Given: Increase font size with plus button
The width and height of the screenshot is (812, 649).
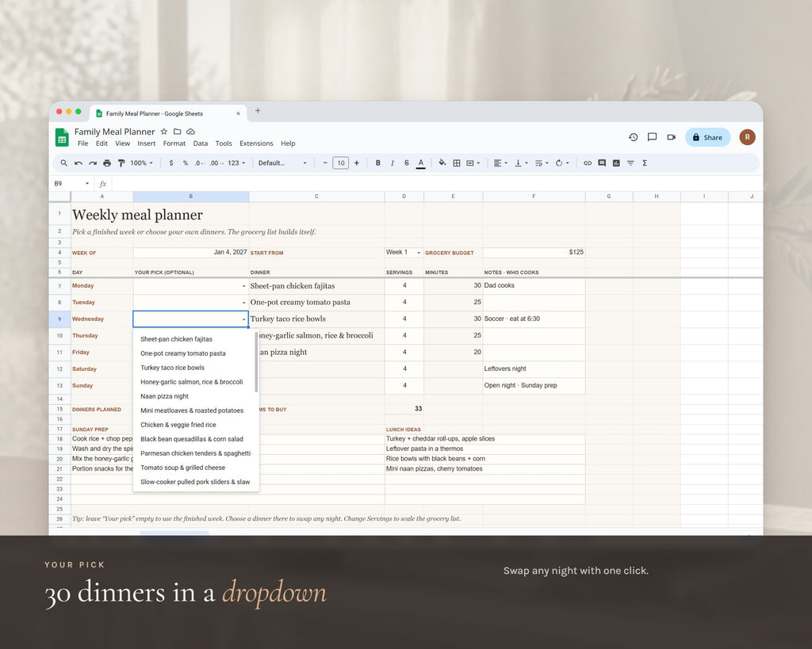Looking at the screenshot, I should click(x=356, y=163).
